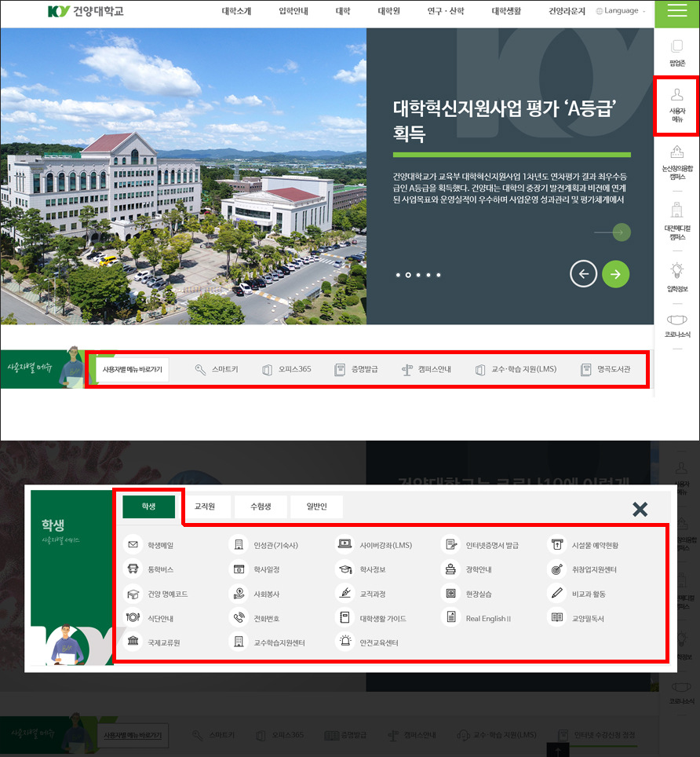
Task: Open 대학소개 in the top navigation
Action: [x=236, y=11]
